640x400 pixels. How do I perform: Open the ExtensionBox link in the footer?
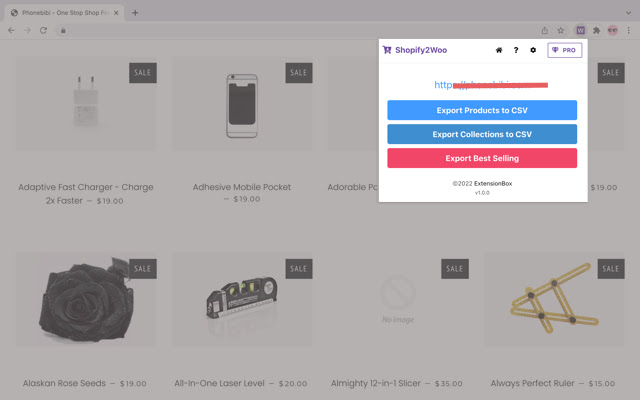coord(493,184)
